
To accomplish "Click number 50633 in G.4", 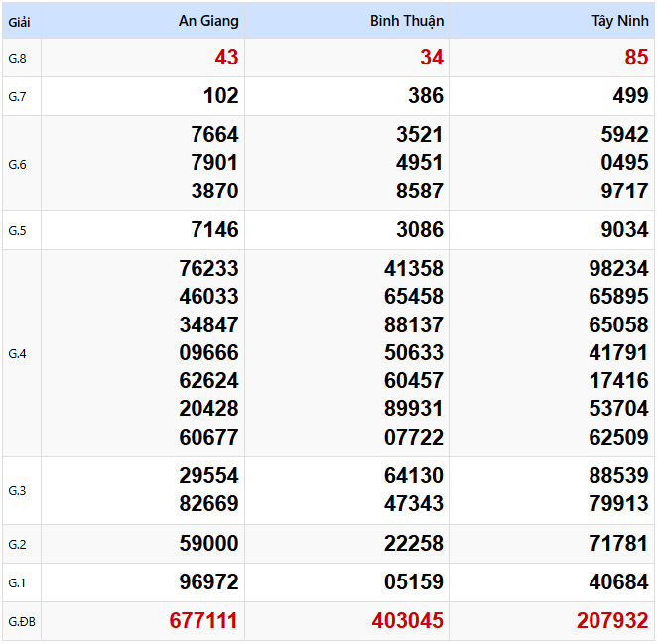I will [x=414, y=352].
